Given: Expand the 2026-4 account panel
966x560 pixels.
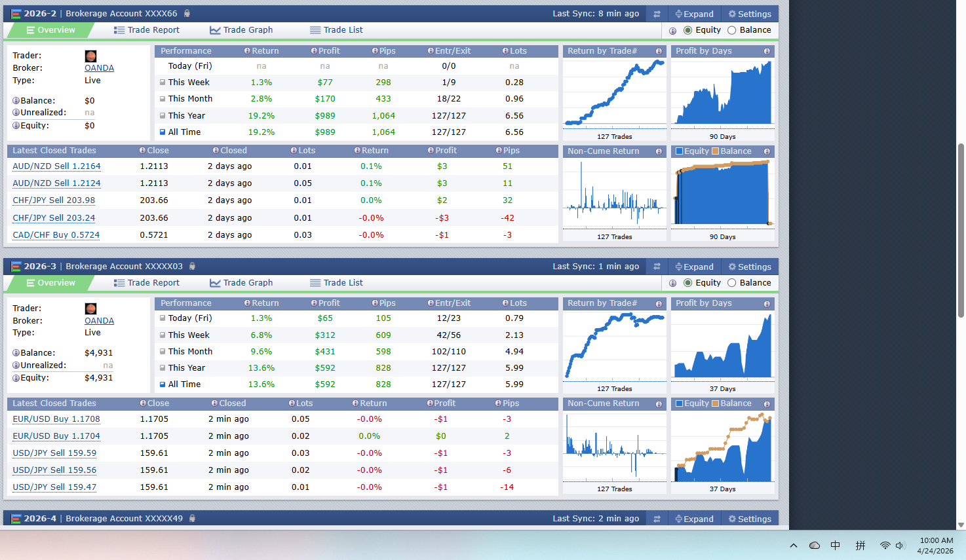Looking at the screenshot, I should click(x=694, y=519).
